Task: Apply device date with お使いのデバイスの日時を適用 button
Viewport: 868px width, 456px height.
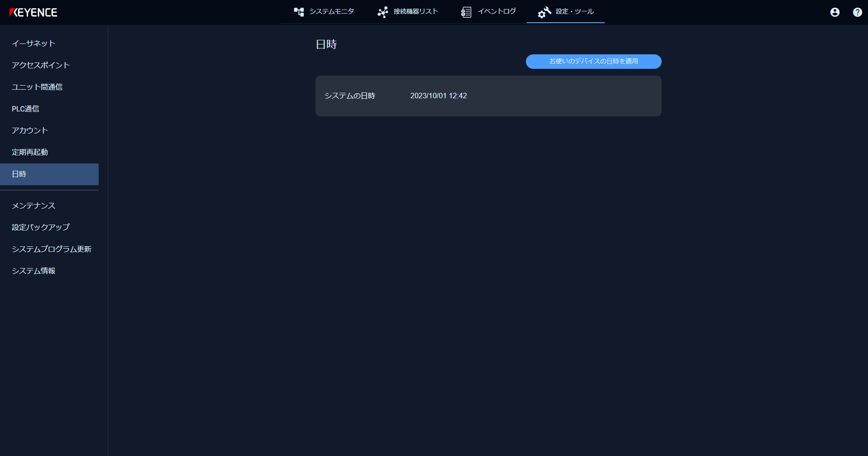Action: click(x=593, y=62)
